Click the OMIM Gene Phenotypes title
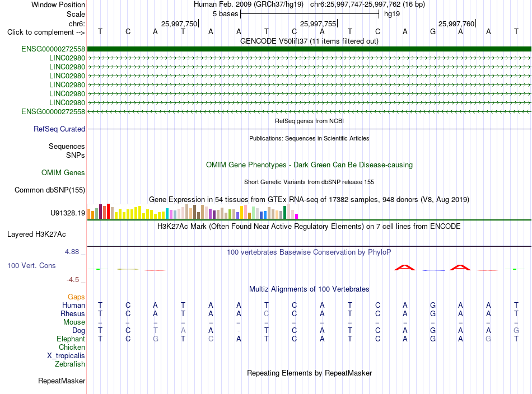The width and height of the screenshot is (532, 394). pos(309,165)
